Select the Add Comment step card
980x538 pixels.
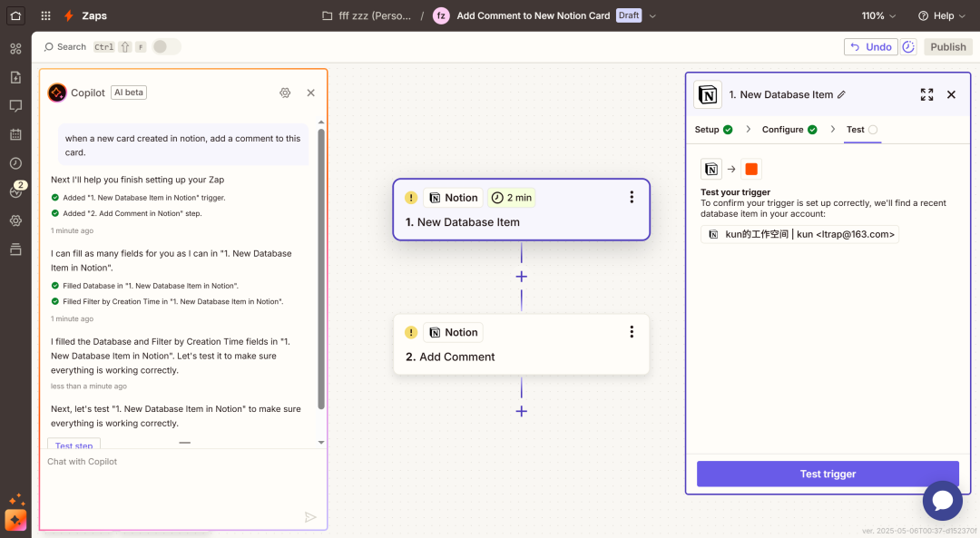pos(521,344)
